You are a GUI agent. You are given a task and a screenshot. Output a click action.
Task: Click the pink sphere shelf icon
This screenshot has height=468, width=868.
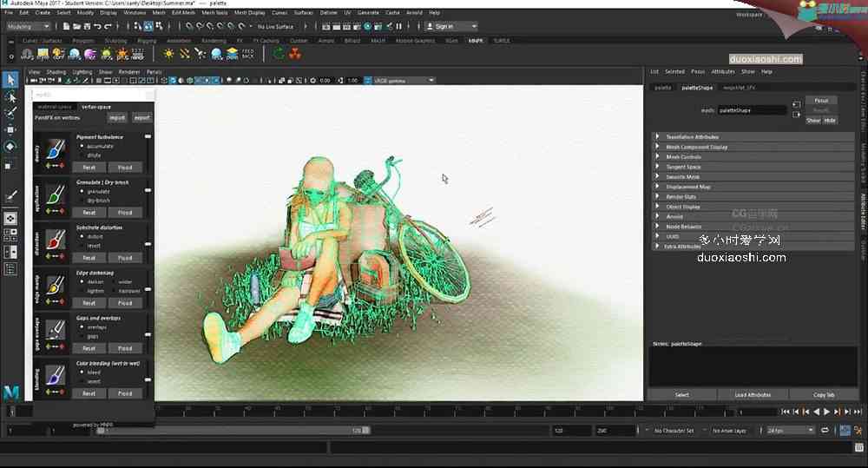[x=89, y=54]
